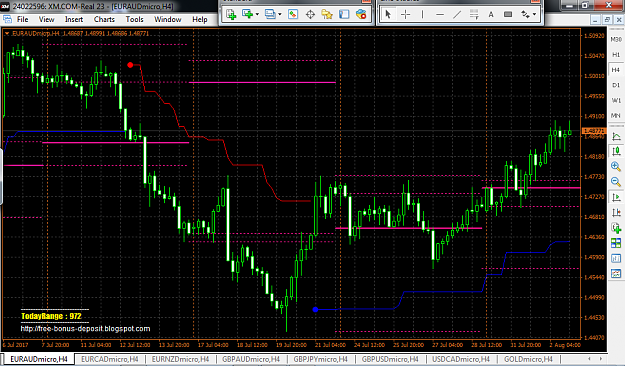Viewport: 625px width, 366px height.
Task: Expand the EURAUDmicro,H4 chart title triangle
Action: [7, 33]
